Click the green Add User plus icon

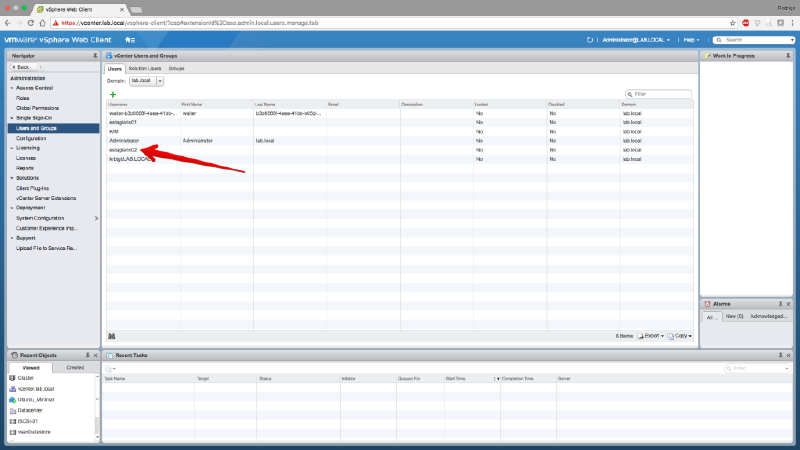pos(112,94)
